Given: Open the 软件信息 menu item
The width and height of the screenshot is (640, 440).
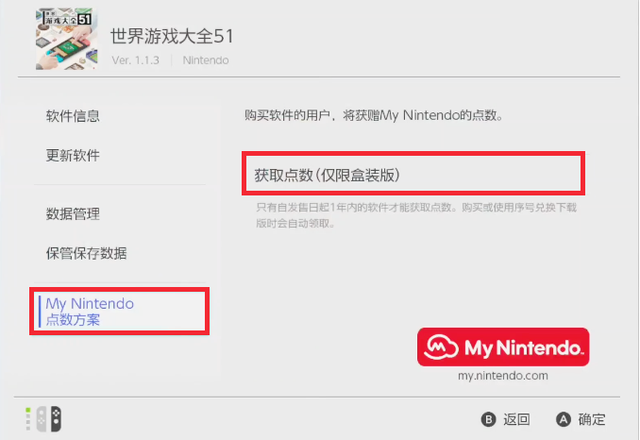Looking at the screenshot, I should 73,117.
